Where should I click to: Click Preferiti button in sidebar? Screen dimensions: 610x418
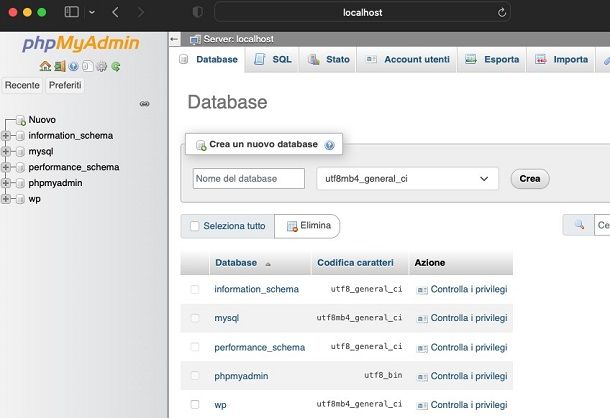pos(65,85)
